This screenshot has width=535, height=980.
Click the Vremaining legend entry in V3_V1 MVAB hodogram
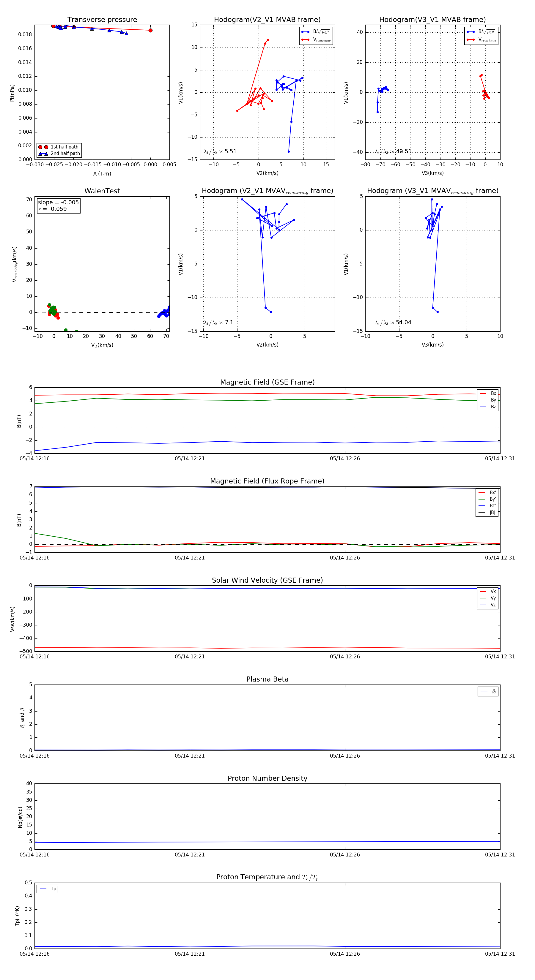481,39
